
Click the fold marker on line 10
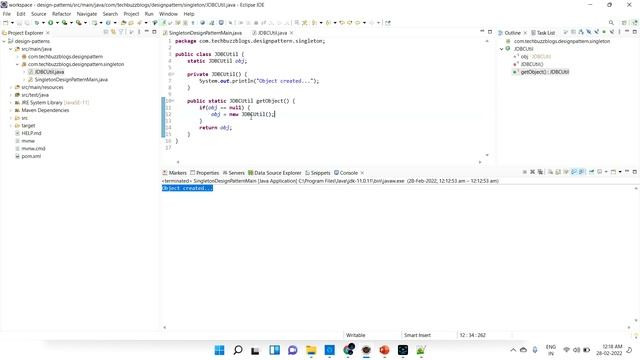(x=173, y=101)
